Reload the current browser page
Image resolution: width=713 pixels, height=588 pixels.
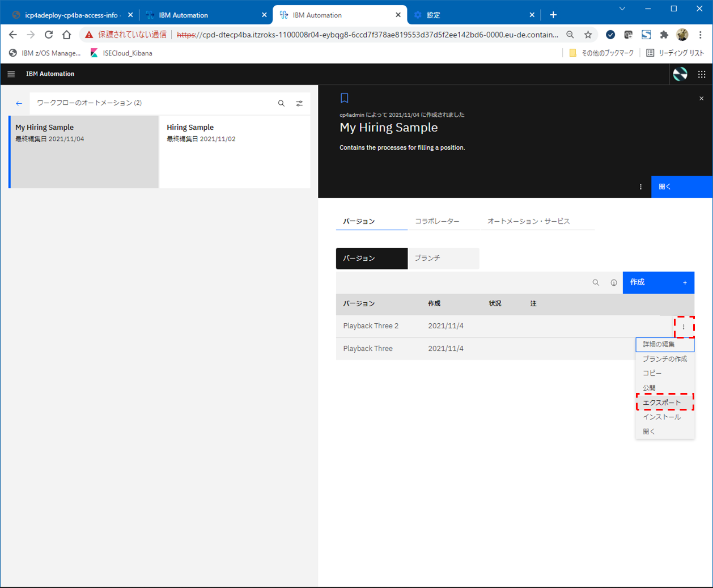[x=49, y=35]
